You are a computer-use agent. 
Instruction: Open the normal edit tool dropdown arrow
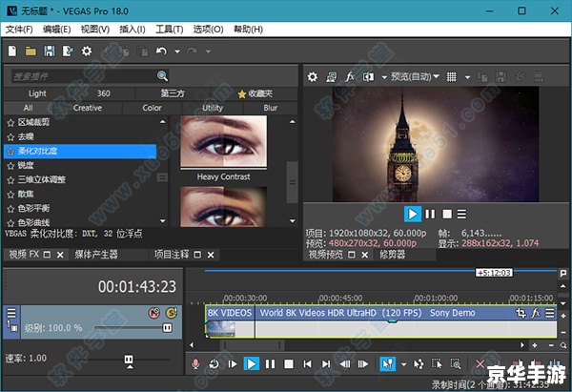pos(403,364)
